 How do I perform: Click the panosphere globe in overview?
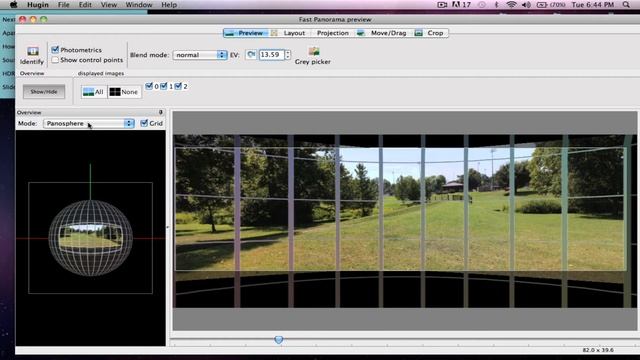91,238
